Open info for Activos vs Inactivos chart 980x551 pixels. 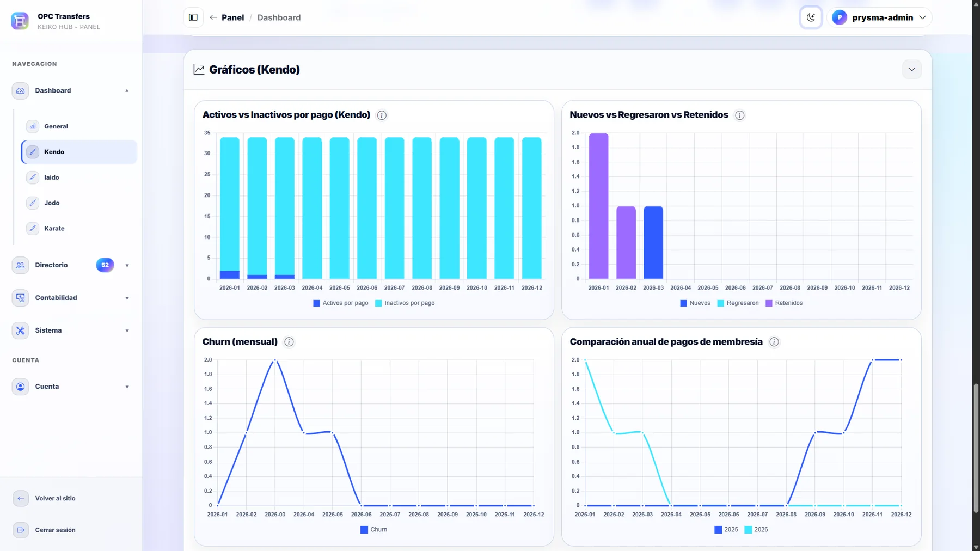click(x=382, y=115)
